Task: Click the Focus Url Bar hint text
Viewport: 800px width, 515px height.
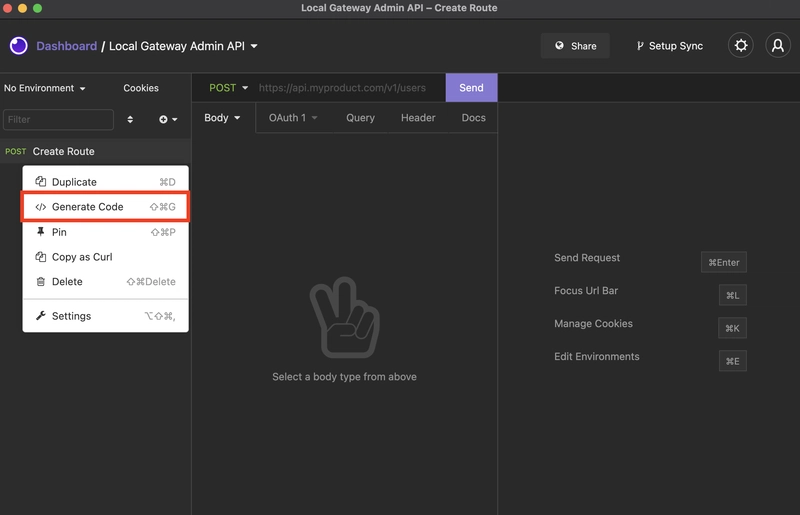Action: point(586,290)
